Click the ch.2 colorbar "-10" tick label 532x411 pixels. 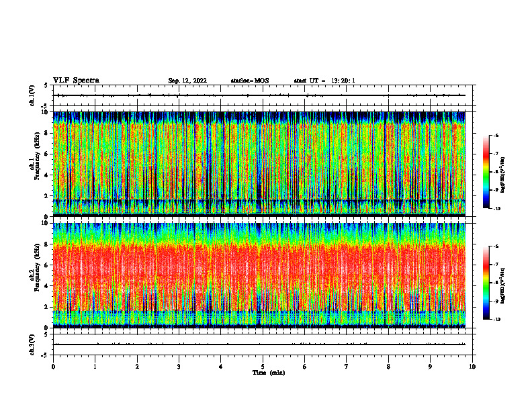coord(497,320)
